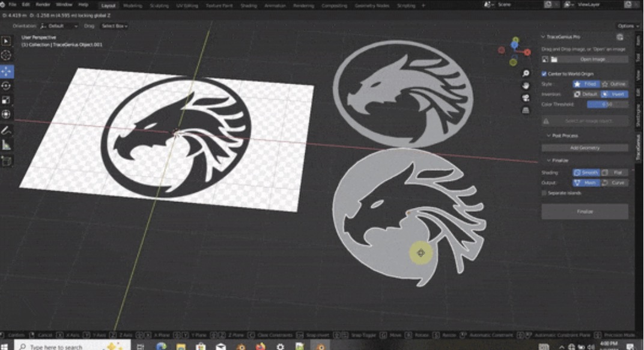Screen dimensions: 644x350
Task: Collapse the TraceGenius Pro panel
Action: tap(543, 37)
